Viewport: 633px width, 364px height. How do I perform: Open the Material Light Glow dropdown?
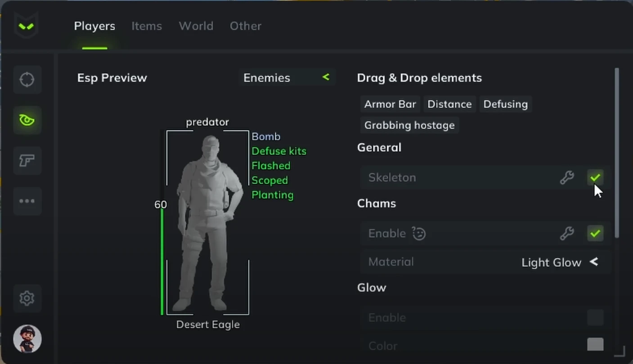pos(485,262)
